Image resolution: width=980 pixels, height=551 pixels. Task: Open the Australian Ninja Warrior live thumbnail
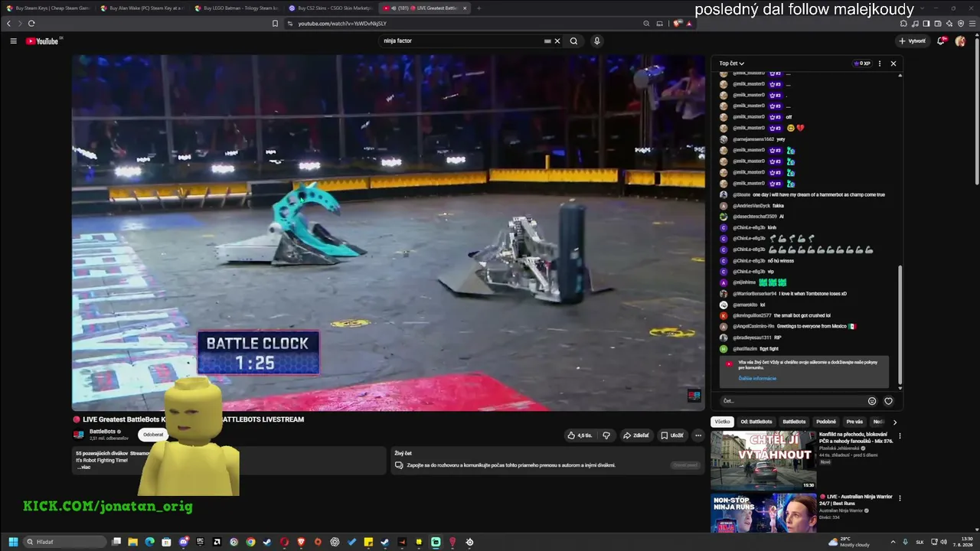click(x=763, y=513)
